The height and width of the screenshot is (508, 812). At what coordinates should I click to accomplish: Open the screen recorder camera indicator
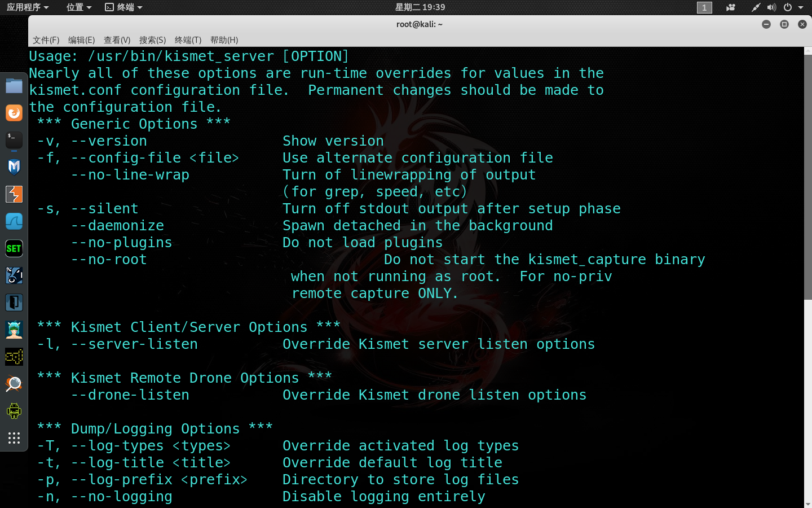point(731,7)
